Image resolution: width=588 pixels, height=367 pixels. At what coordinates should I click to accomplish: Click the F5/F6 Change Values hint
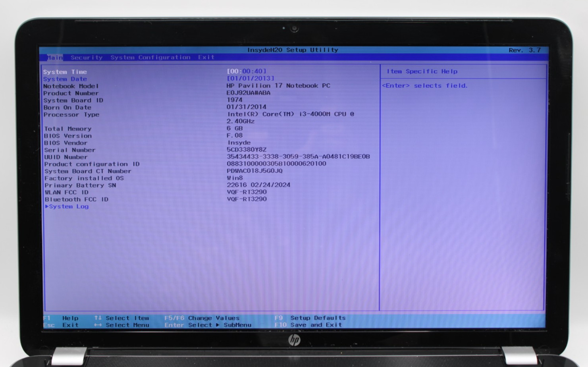pyautogui.click(x=202, y=318)
